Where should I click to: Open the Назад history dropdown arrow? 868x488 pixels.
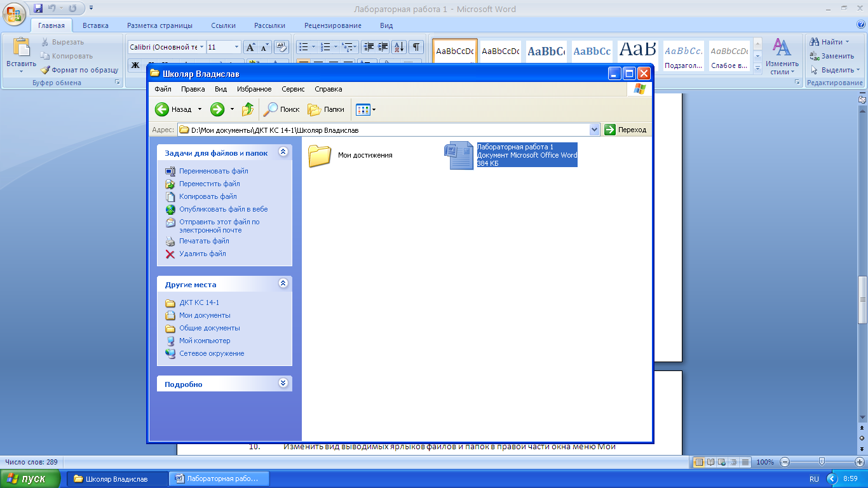200,109
